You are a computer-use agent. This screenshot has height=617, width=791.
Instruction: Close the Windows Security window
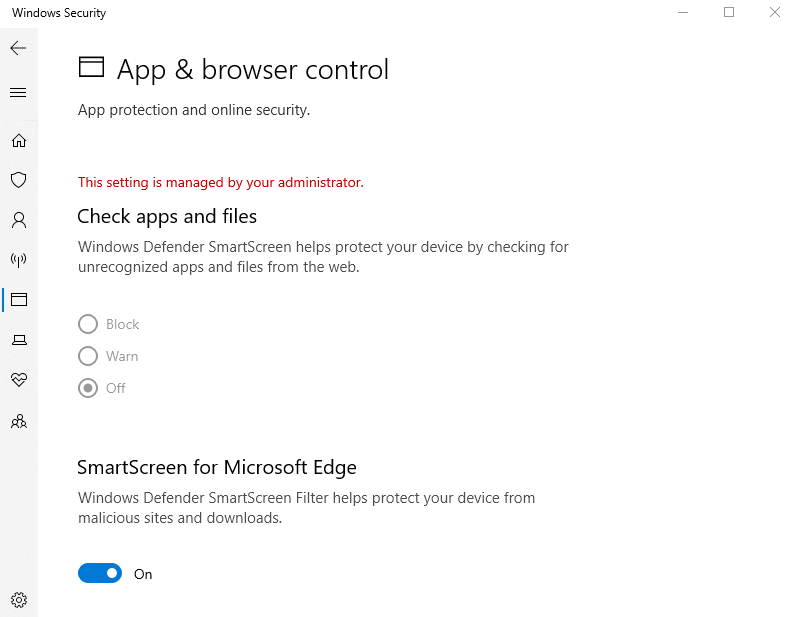775,12
